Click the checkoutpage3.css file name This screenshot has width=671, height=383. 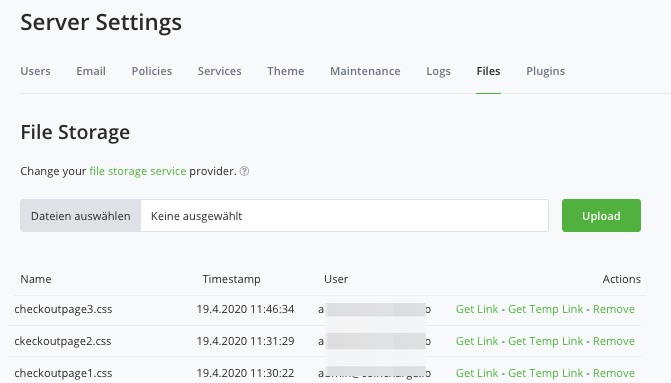coord(63,309)
